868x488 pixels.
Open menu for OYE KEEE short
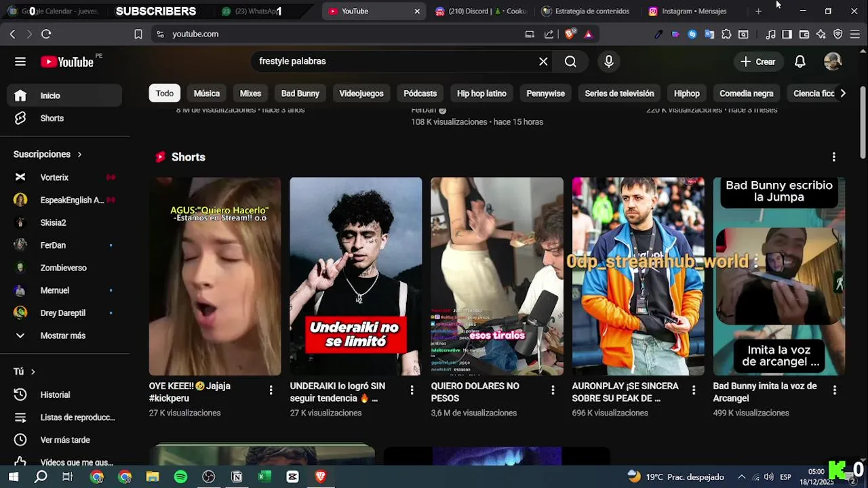271,390
